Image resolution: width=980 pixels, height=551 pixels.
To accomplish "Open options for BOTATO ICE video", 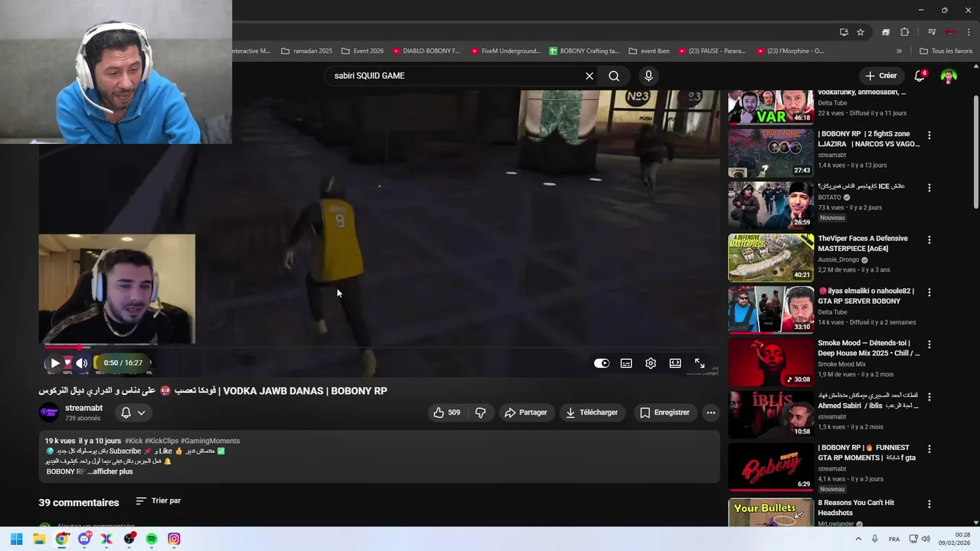I will pyautogui.click(x=929, y=187).
